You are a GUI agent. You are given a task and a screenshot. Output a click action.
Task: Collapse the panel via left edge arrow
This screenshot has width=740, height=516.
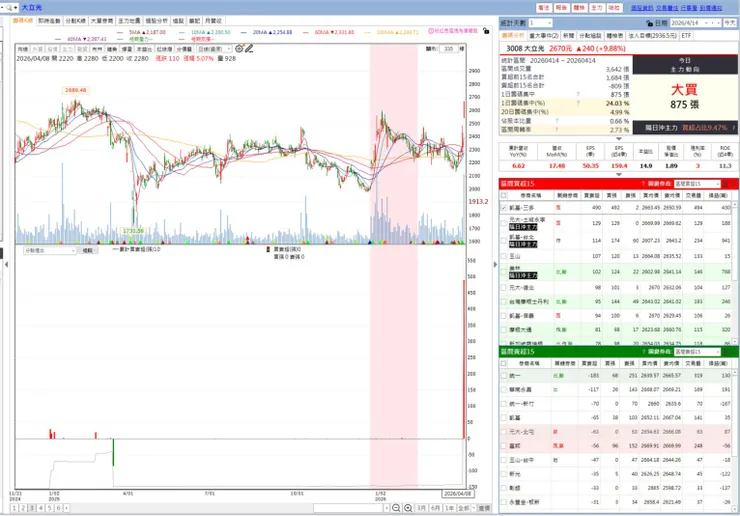point(6,264)
